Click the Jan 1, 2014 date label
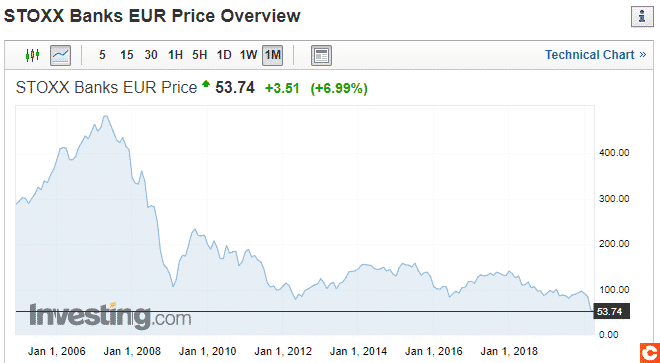The height and width of the screenshot is (363, 660). (x=358, y=351)
